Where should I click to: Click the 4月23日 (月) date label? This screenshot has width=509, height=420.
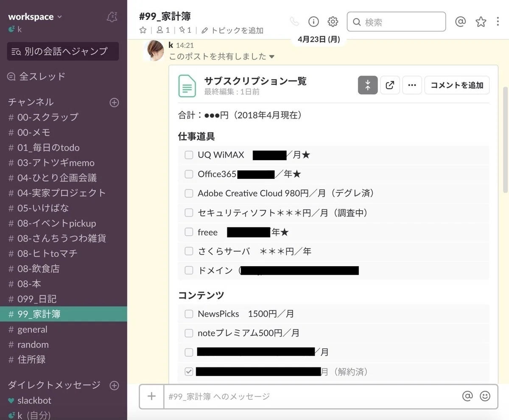[319, 39]
